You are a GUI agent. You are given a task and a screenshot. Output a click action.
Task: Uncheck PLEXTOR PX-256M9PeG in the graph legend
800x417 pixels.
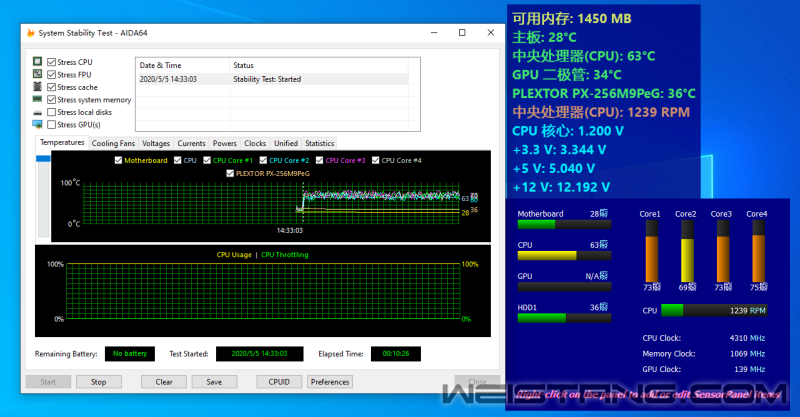tap(230, 172)
